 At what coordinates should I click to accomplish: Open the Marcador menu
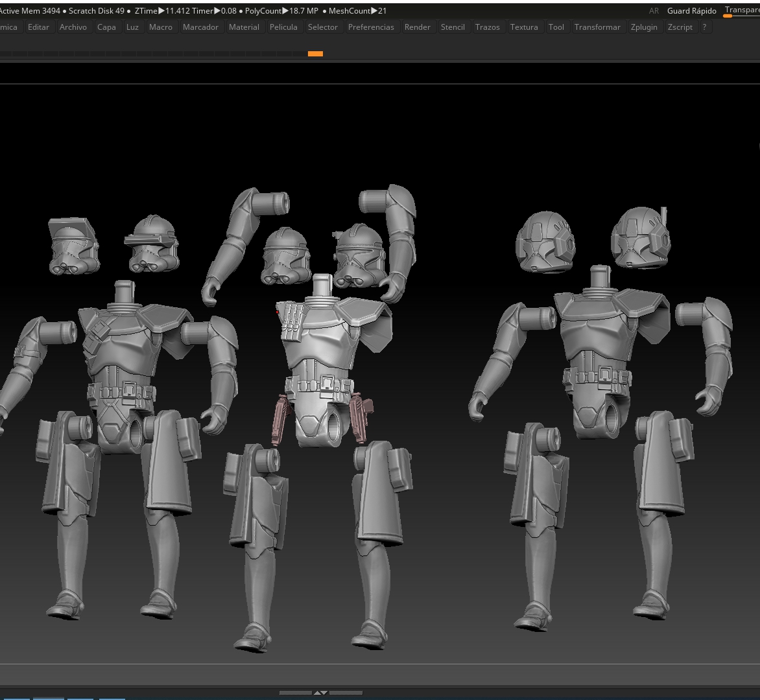tap(200, 27)
